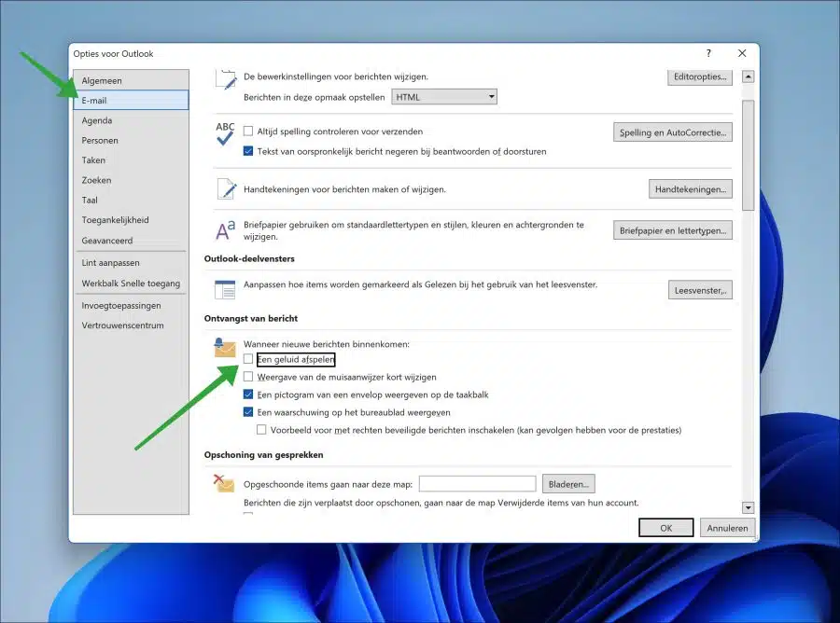The height and width of the screenshot is (623, 840).
Task: Open the HTML message format dropdown
Action: (x=444, y=97)
